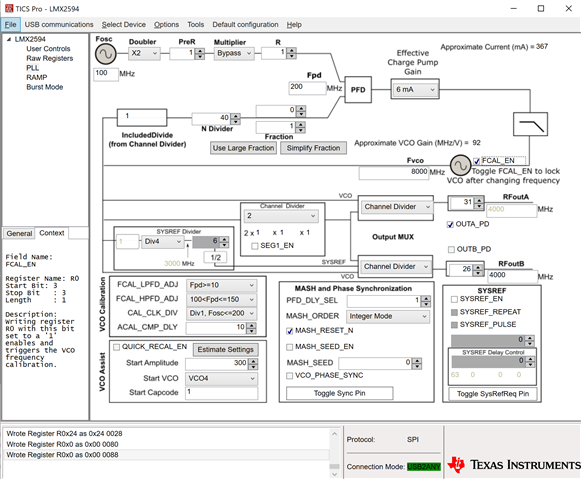Open the Doubler X2 dropdown
This screenshot has height=479, width=581.
tap(145, 53)
